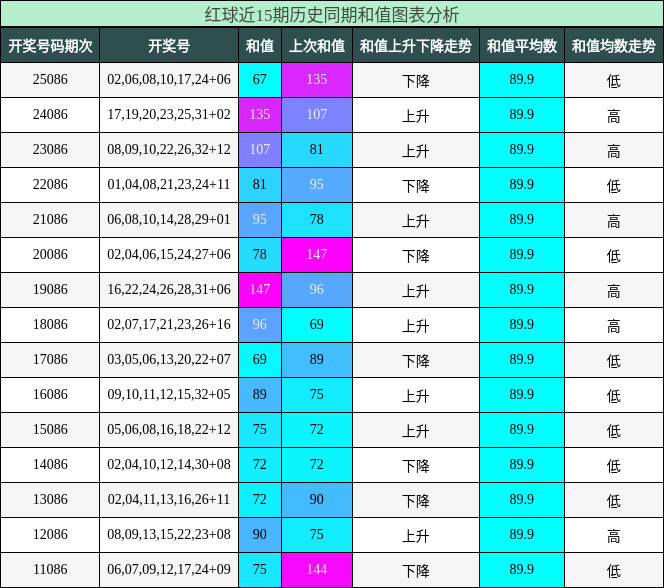Click draw numbers 06,08,10,14,28,29+01
The image size is (664, 588).
pyautogui.click(x=169, y=219)
